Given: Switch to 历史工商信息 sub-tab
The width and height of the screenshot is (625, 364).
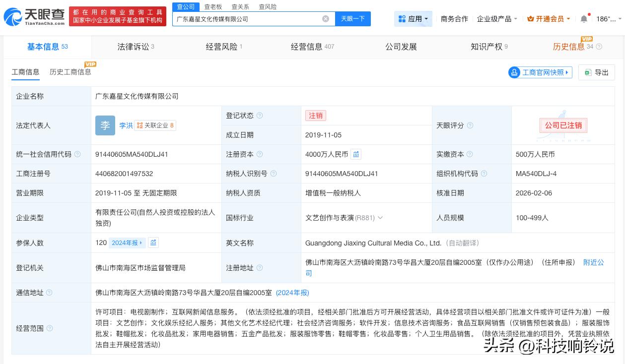Looking at the screenshot, I should (70, 72).
